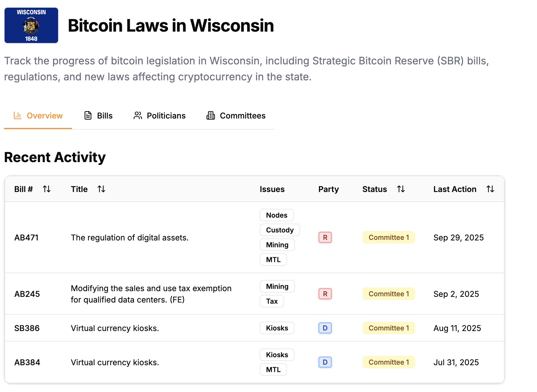Viewport: 537px width, 392px height.
Task: Select the Tax issue tag for AB245
Action: coord(272,301)
